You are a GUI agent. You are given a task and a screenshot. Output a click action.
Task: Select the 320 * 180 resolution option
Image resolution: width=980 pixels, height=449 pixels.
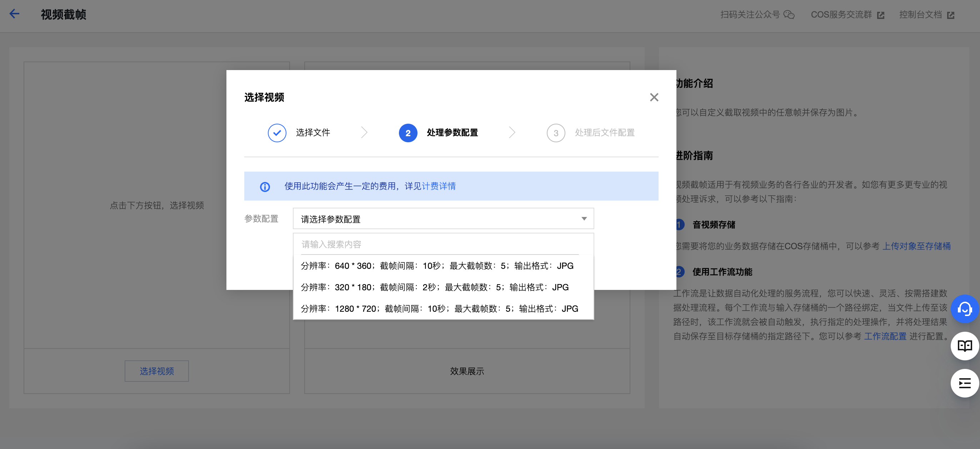tap(434, 287)
